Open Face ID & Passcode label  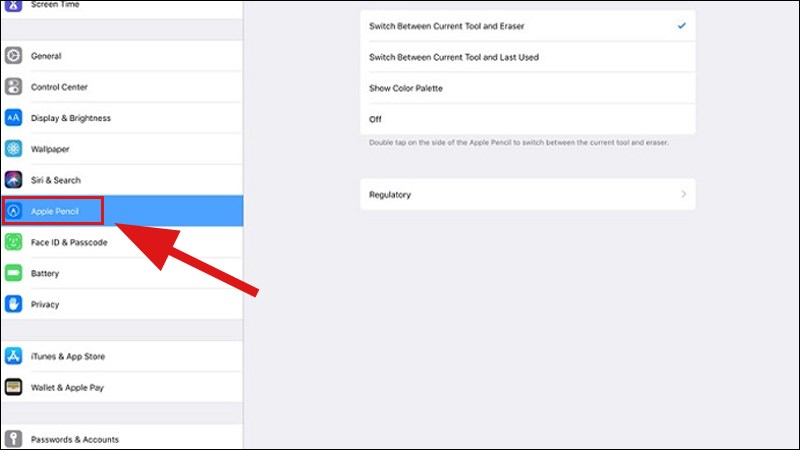click(69, 242)
